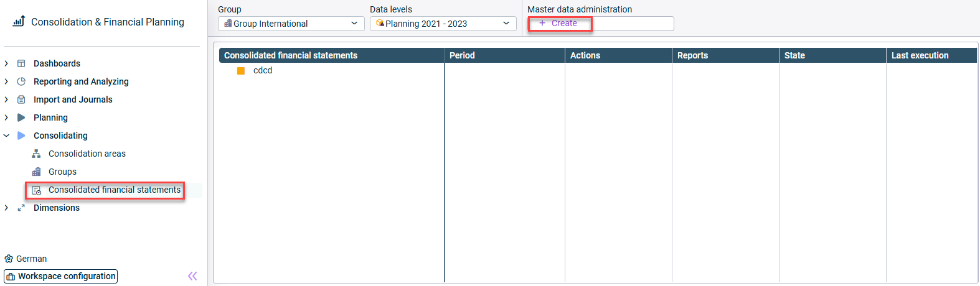Screen dimensions: 980x286
Task: Collapse sidebar with double-chevron icon
Action: tap(192, 276)
